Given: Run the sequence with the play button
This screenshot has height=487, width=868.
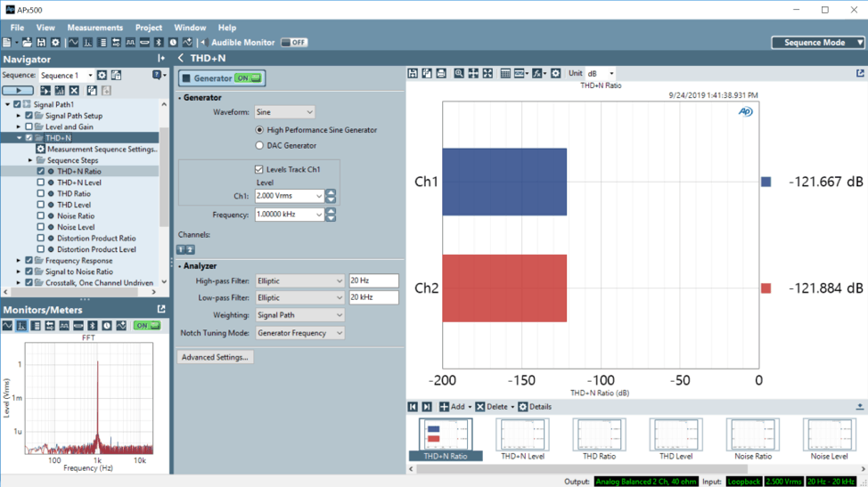Looking at the screenshot, I should (18, 90).
